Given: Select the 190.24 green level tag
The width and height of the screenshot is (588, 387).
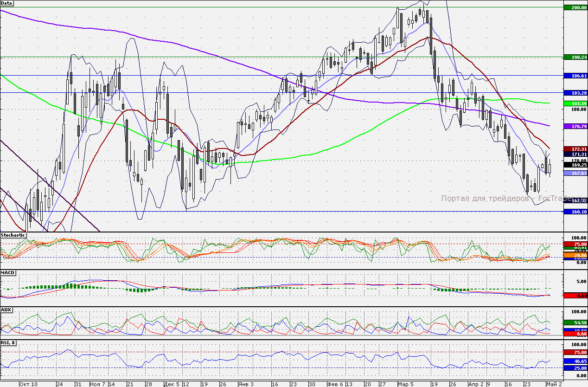Looking at the screenshot, I should pyautogui.click(x=575, y=57).
